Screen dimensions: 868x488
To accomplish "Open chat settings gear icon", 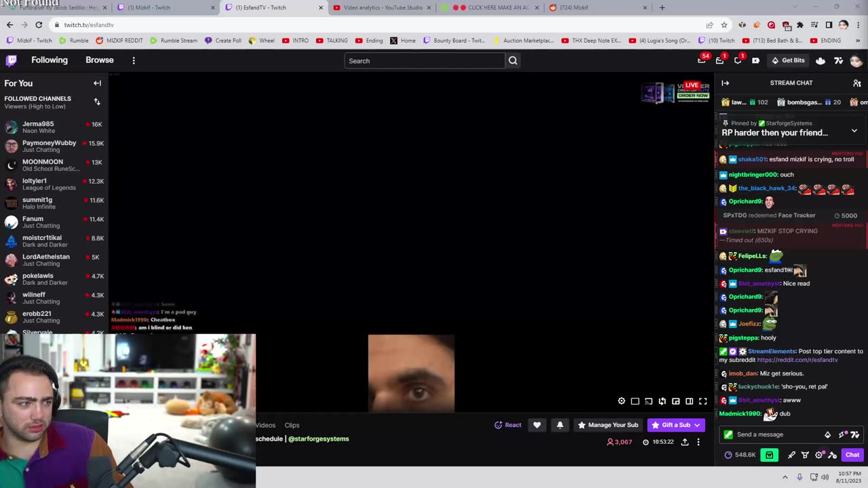I will coord(819,455).
